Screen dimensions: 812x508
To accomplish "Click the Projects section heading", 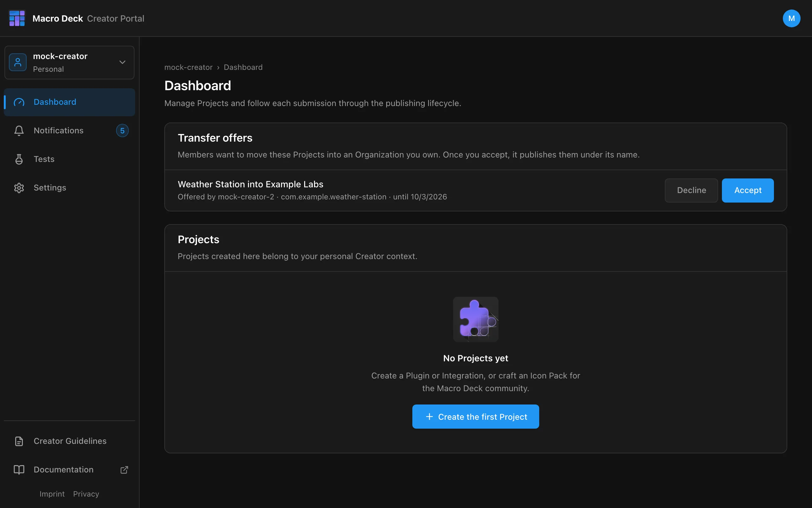I will (199, 239).
